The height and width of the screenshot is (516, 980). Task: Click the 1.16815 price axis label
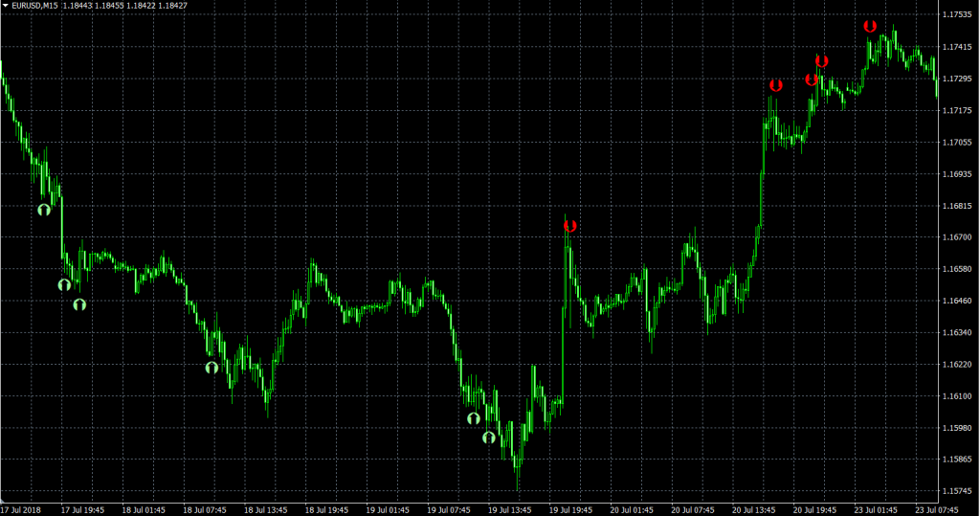pos(957,206)
